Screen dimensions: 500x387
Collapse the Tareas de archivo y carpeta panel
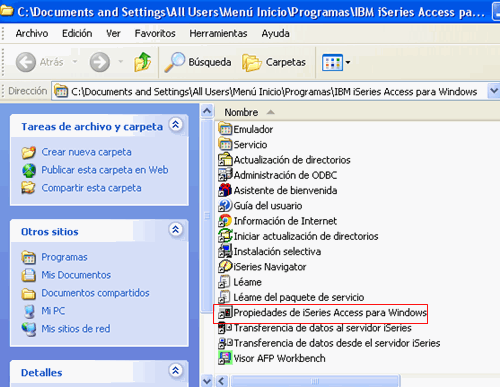click(176, 125)
